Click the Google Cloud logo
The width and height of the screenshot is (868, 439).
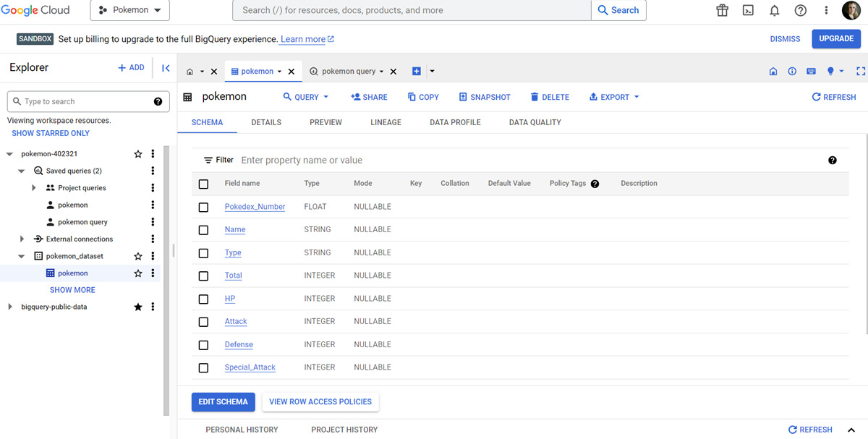click(x=35, y=10)
